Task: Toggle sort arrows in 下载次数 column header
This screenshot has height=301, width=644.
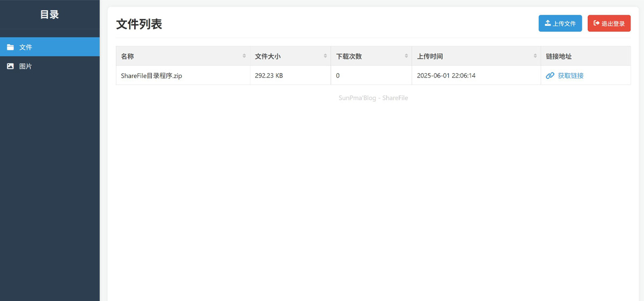Action: (x=406, y=56)
